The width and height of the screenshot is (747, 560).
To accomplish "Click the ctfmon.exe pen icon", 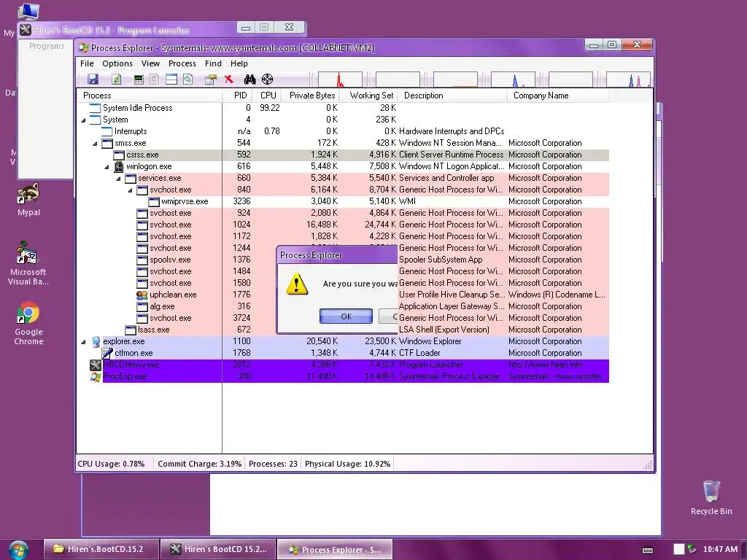I will tap(107, 353).
